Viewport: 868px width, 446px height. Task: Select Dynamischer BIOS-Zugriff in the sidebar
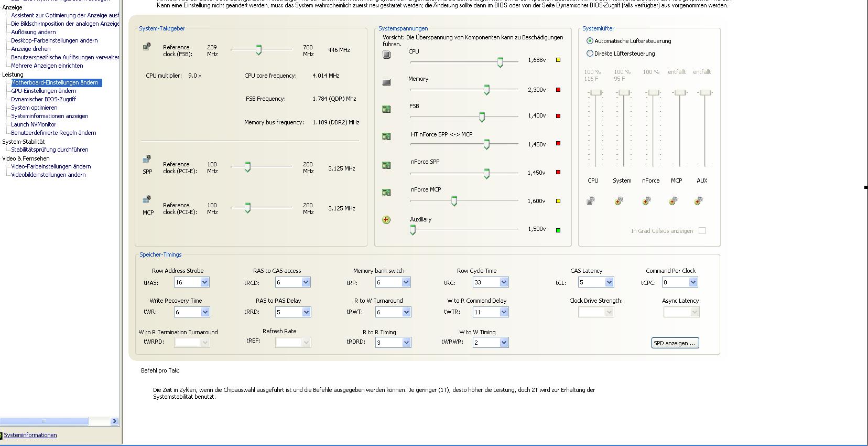coord(44,99)
